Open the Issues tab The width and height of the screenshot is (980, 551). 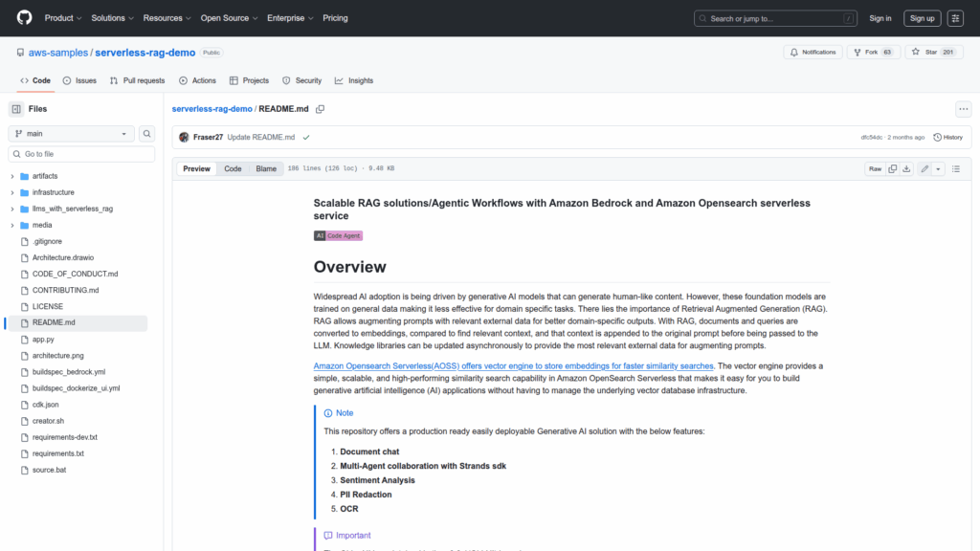pyautogui.click(x=79, y=80)
